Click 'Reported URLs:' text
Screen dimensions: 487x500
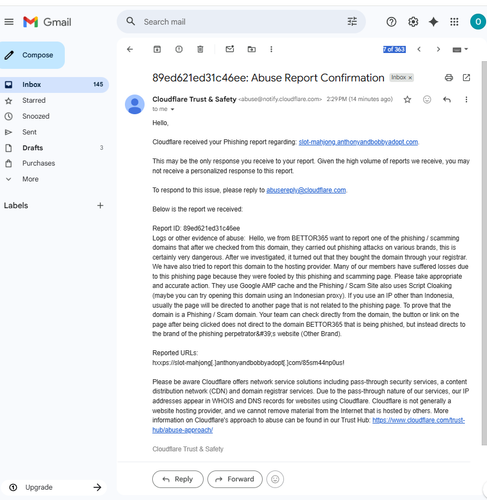tap(175, 353)
